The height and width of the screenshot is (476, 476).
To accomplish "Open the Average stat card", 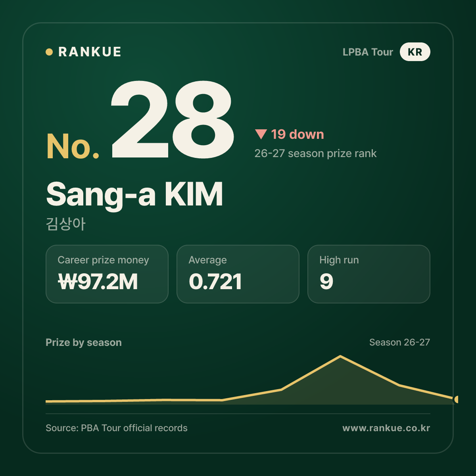I will (238, 274).
